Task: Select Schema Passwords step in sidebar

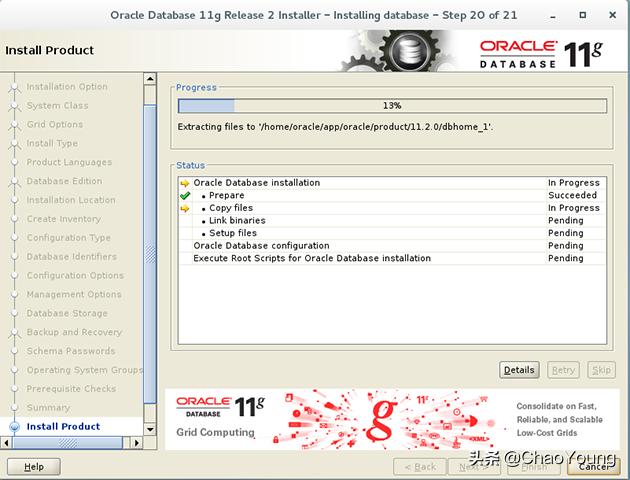Action: coord(71,351)
